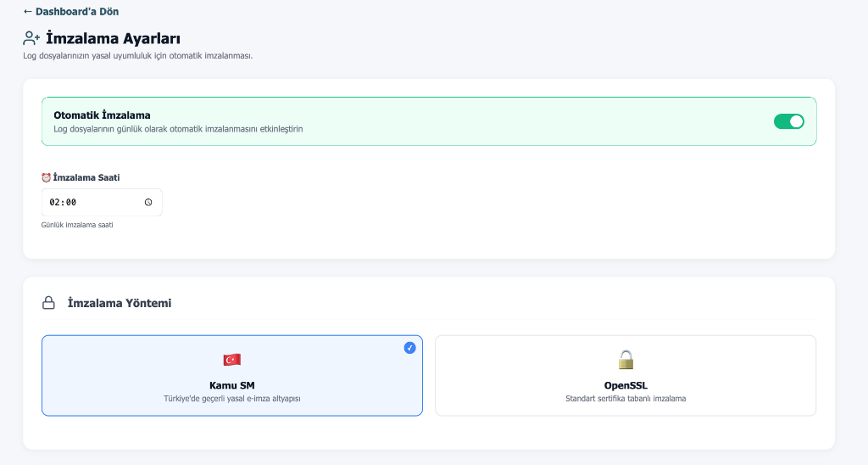Click the Turkish flag icon
Screen dimensions: 868x465
click(231, 360)
